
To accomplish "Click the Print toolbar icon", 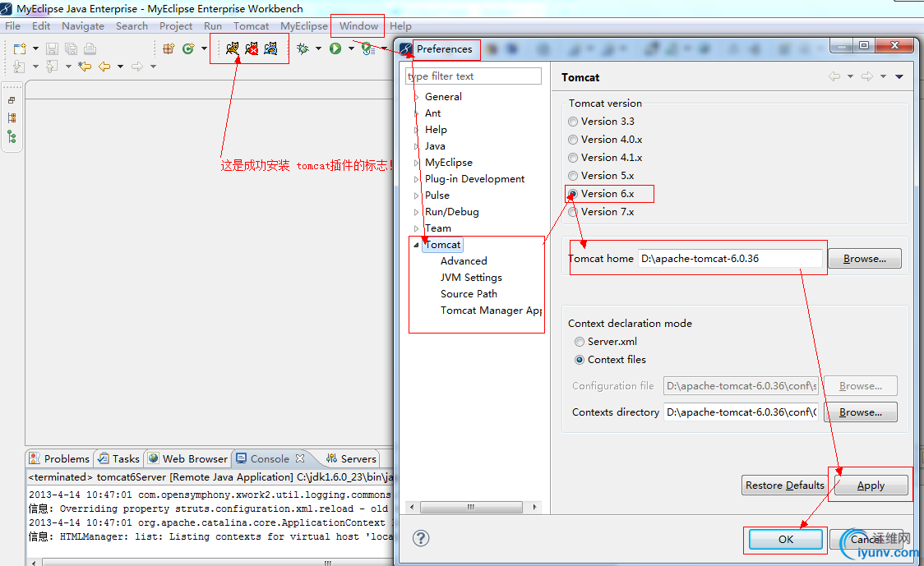I will pos(90,48).
